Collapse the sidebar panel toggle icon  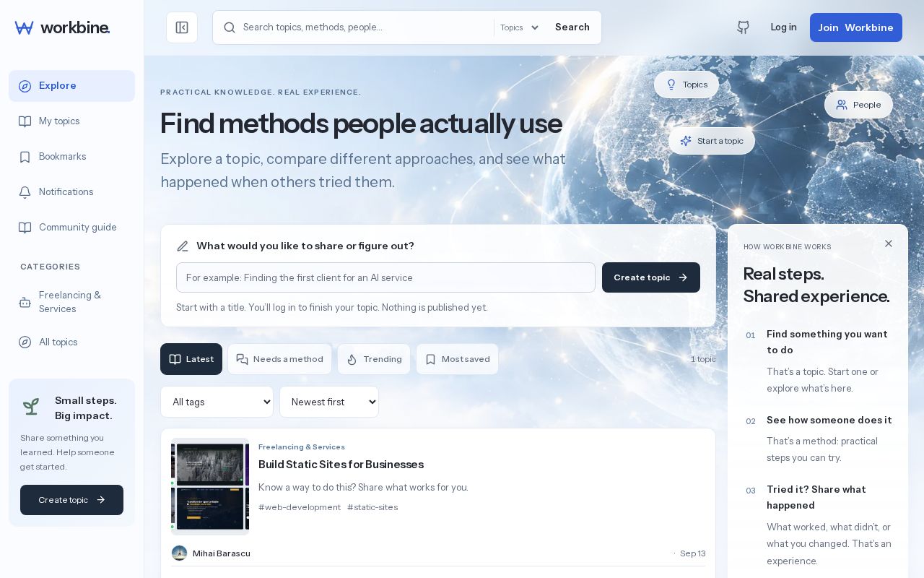[x=182, y=27]
